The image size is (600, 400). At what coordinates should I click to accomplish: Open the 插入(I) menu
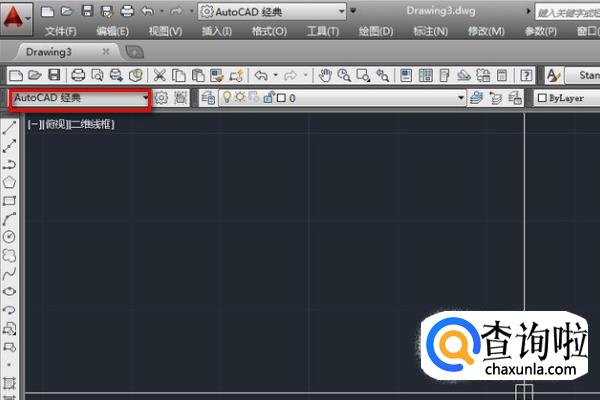[x=217, y=31]
